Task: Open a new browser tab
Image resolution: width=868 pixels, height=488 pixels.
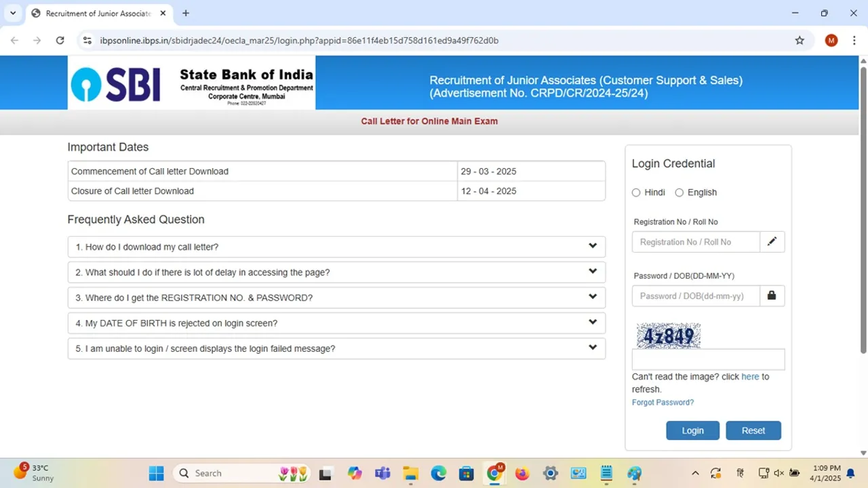Action: [x=186, y=14]
